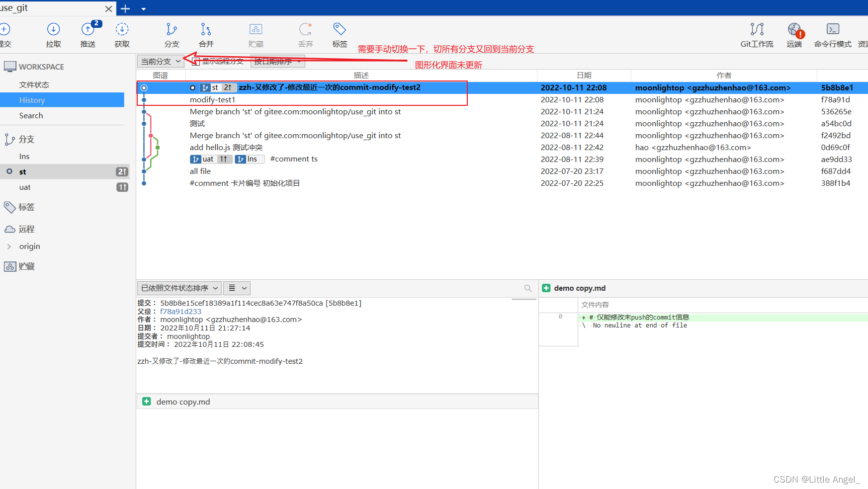Open Search in the workspace sidebar
Image resolution: width=868 pixels, height=489 pixels.
31,115
